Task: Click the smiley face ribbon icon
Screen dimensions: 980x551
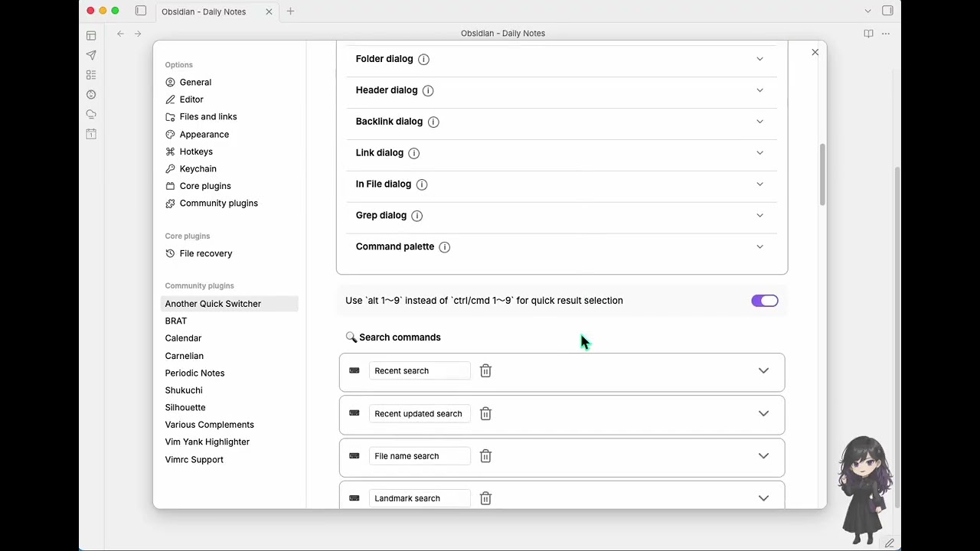Action: pos(91,95)
